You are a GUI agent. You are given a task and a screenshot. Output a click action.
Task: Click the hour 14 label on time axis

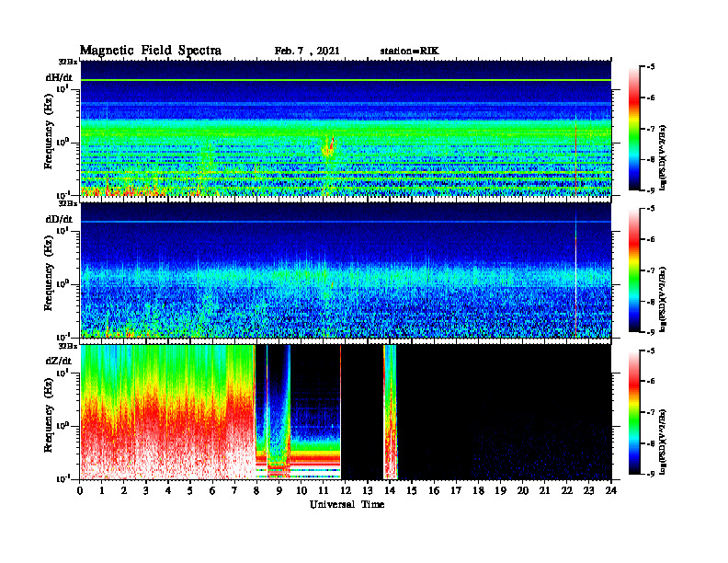(x=390, y=491)
